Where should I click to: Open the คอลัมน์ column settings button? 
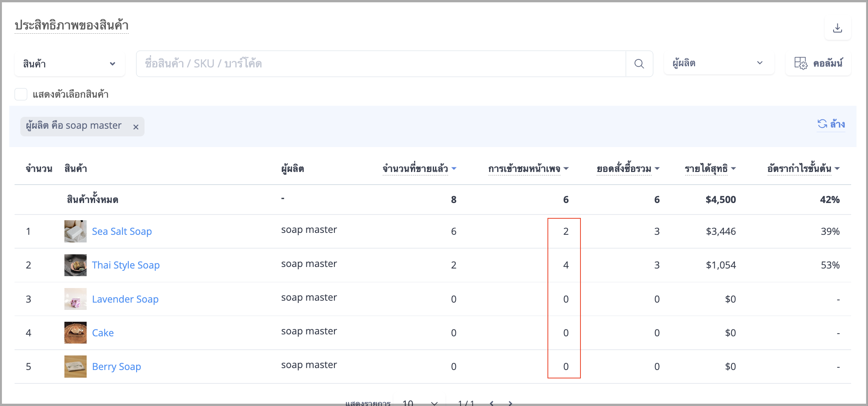click(x=818, y=64)
